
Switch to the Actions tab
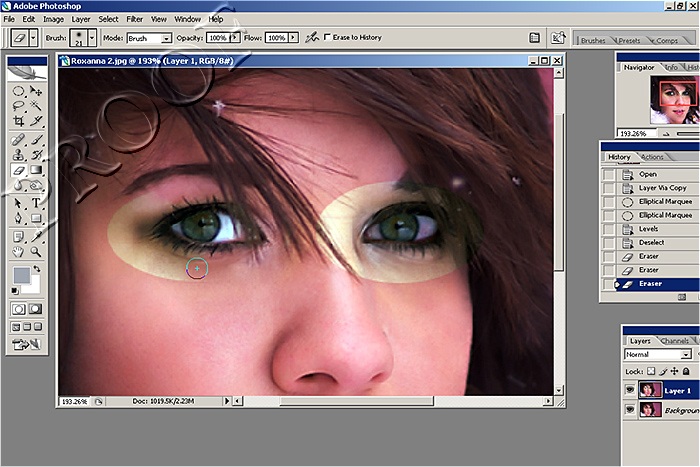(652, 157)
